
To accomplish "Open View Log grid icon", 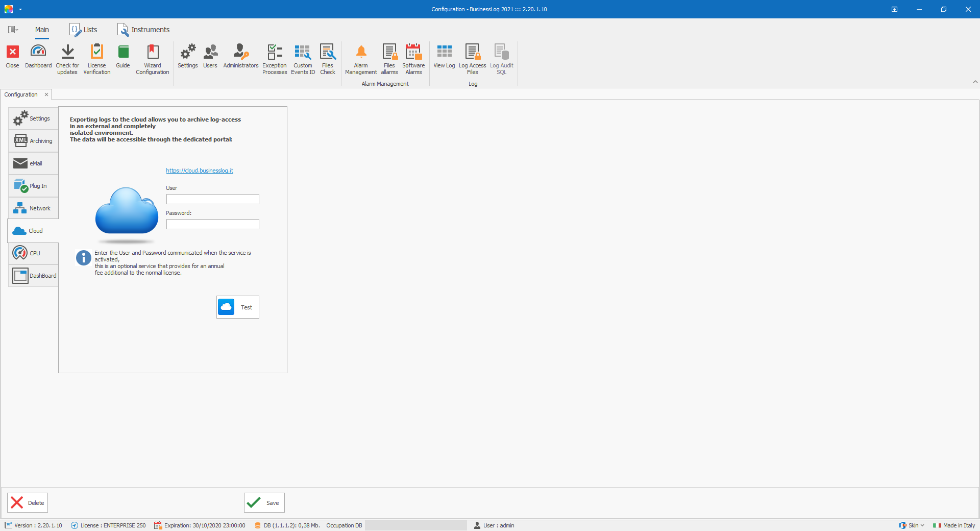I will (x=444, y=52).
